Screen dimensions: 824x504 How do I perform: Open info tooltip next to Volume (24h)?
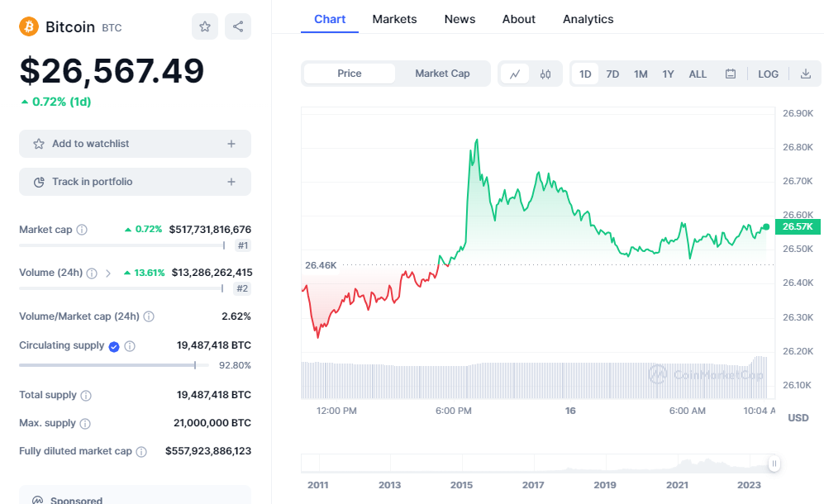coord(92,273)
